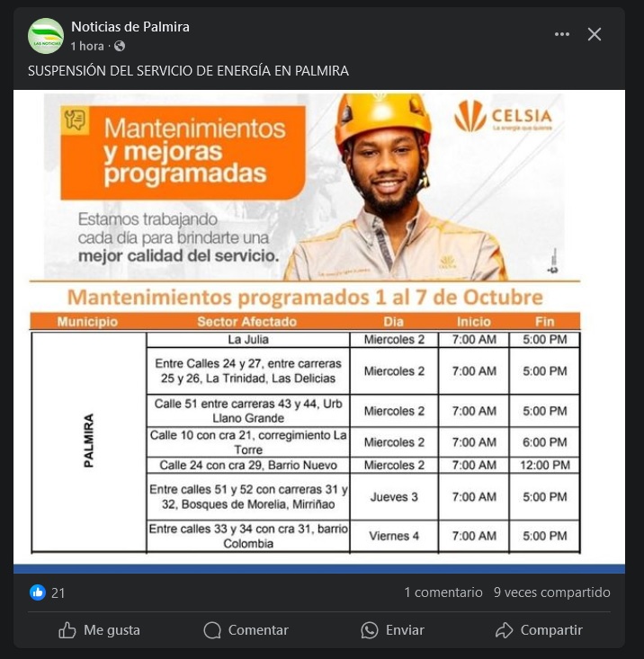Select the Comentar button
The width and height of the screenshot is (644, 659).
246,630
